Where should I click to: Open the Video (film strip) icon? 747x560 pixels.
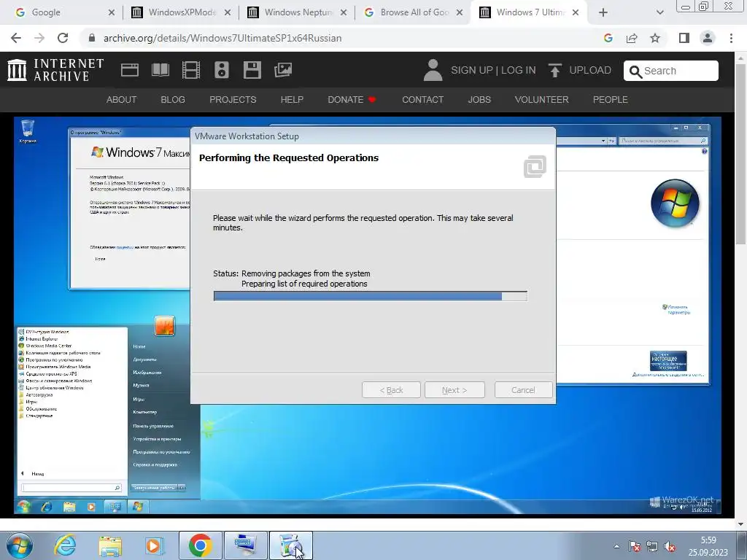point(191,70)
